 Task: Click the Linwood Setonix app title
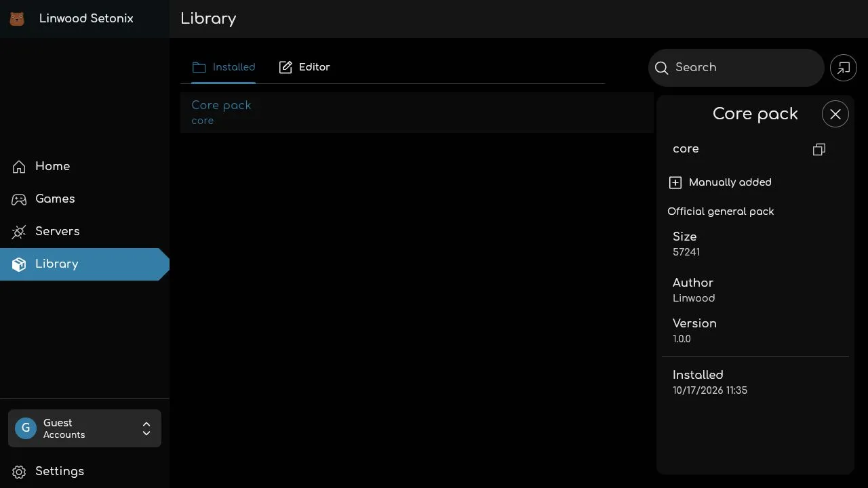[x=86, y=18]
